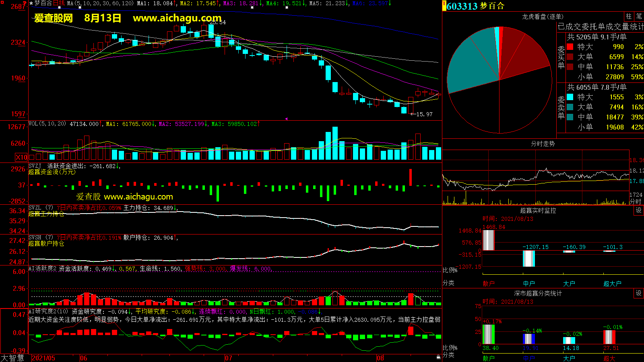
Task: Switch to 笔 tick view
Action: pos(639,16)
